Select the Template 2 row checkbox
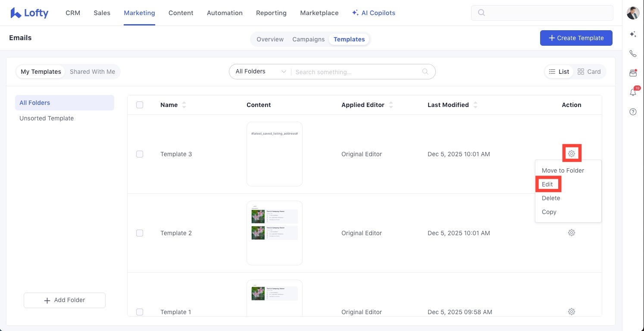Viewport: 644px width, 331px height. click(x=140, y=233)
